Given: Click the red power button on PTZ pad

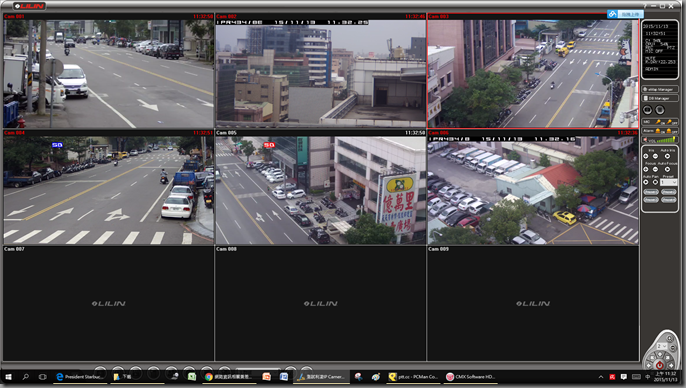Looking at the screenshot, I should click(660, 365).
